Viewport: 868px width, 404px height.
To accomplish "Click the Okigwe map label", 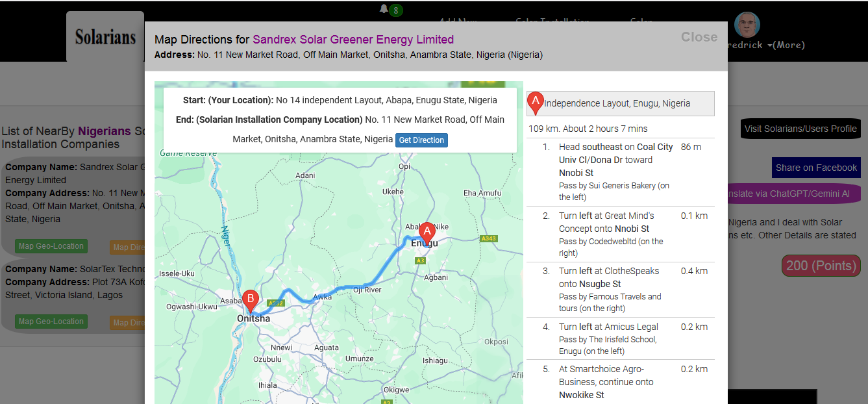I will (x=397, y=390).
